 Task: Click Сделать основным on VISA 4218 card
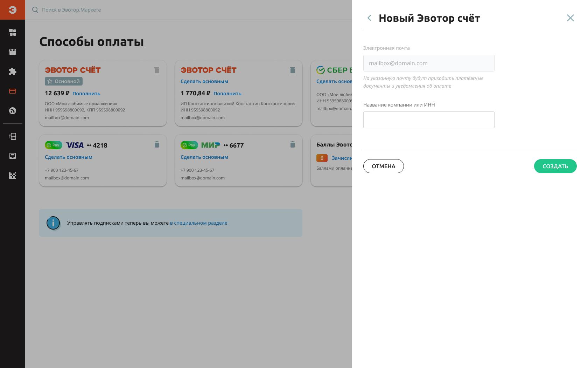click(x=69, y=157)
